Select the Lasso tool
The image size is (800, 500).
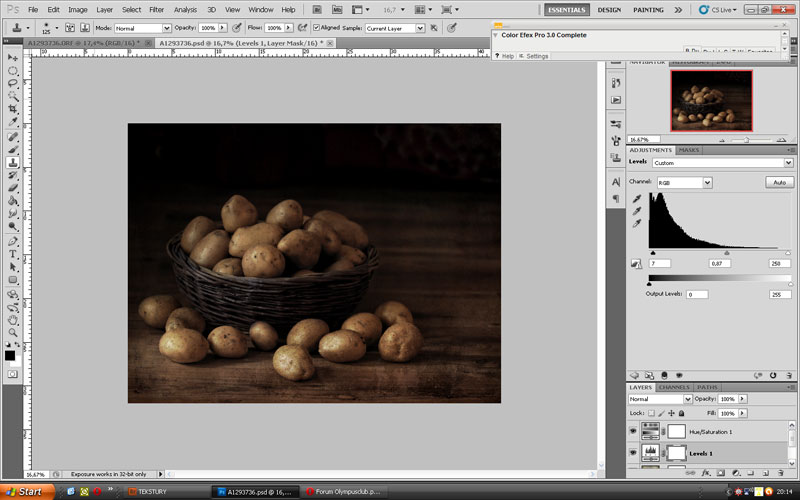coord(13,83)
